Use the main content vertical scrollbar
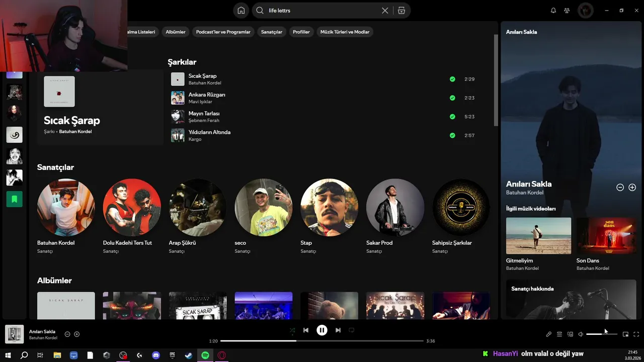Screen dimensions: 644x362 496,80
